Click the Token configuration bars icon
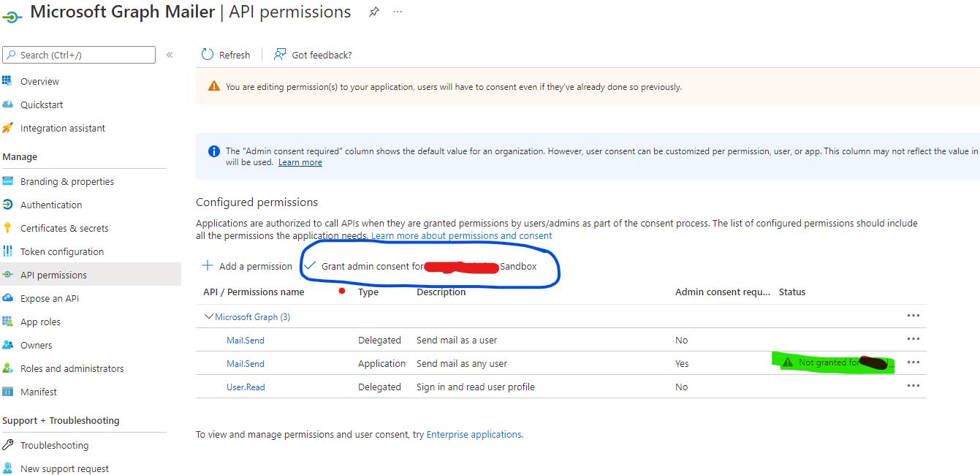 tap(7, 251)
